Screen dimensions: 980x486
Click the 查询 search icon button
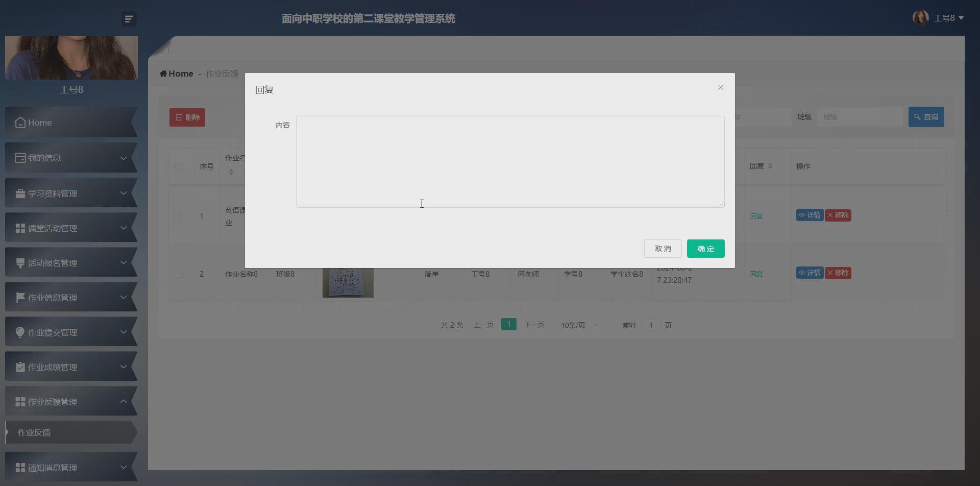(x=917, y=116)
